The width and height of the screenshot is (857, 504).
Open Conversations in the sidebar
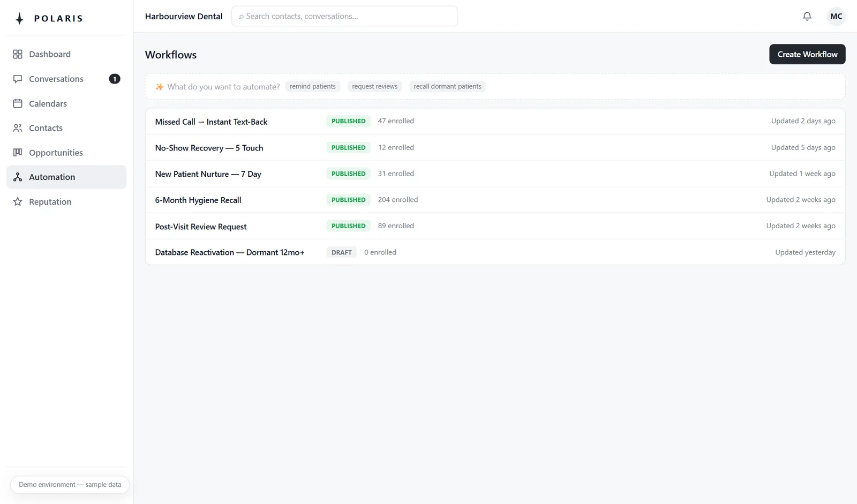pyautogui.click(x=66, y=79)
